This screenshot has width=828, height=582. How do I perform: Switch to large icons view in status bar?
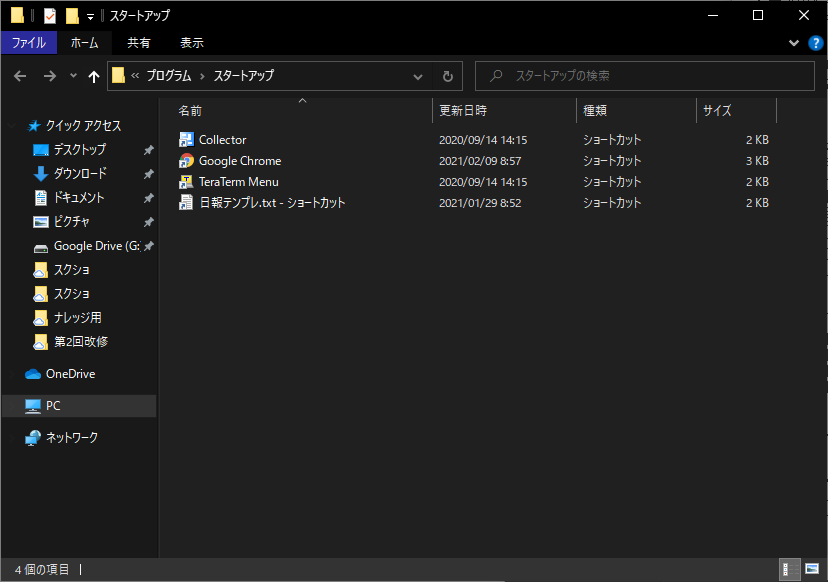tap(812, 569)
